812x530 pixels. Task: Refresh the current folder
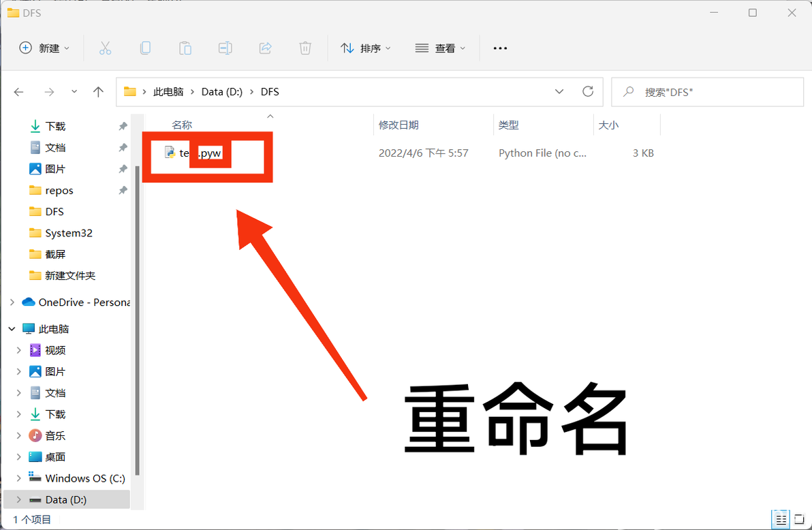point(588,92)
